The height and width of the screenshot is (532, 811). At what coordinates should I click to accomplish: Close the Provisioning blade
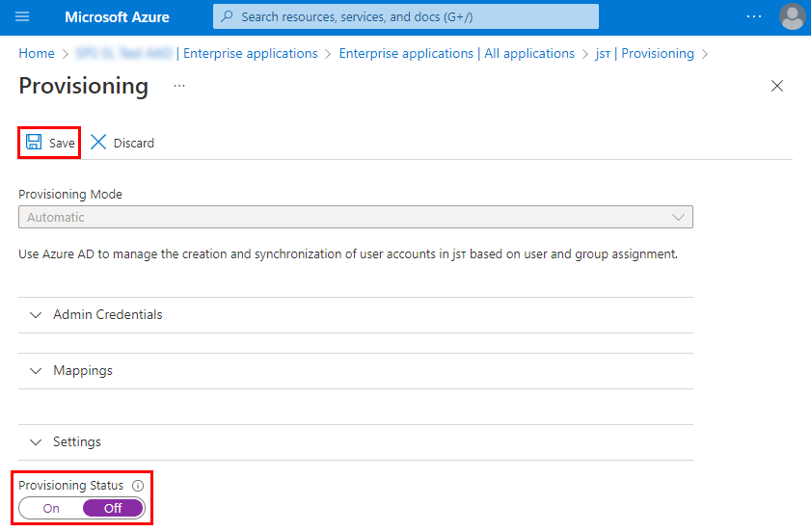[777, 86]
